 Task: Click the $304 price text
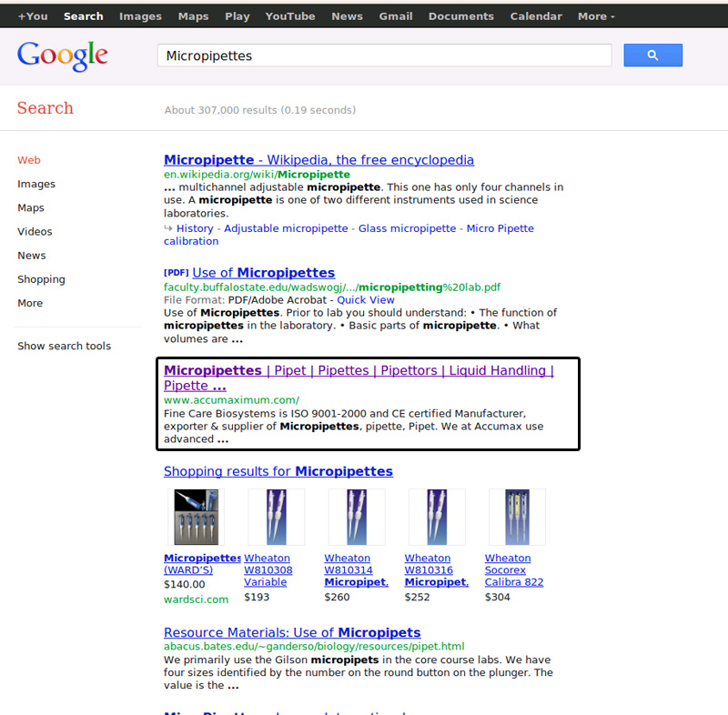click(x=497, y=597)
